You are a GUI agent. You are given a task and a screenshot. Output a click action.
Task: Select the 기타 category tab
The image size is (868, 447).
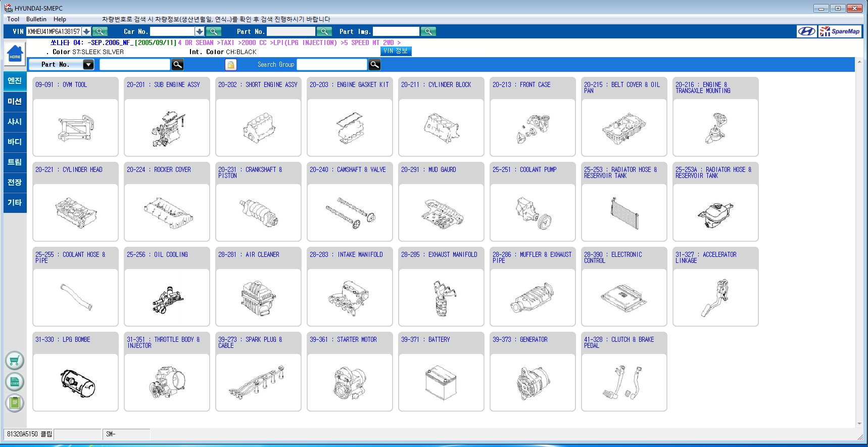coord(15,202)
